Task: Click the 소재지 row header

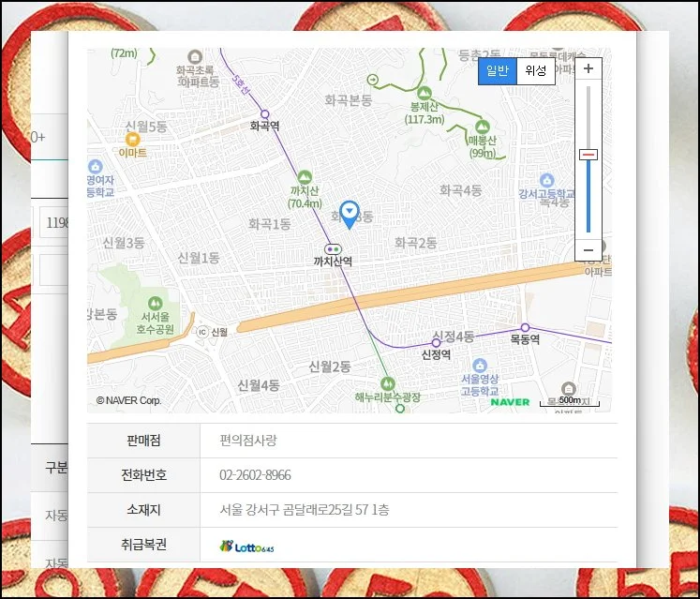Action: pos(143,510)
